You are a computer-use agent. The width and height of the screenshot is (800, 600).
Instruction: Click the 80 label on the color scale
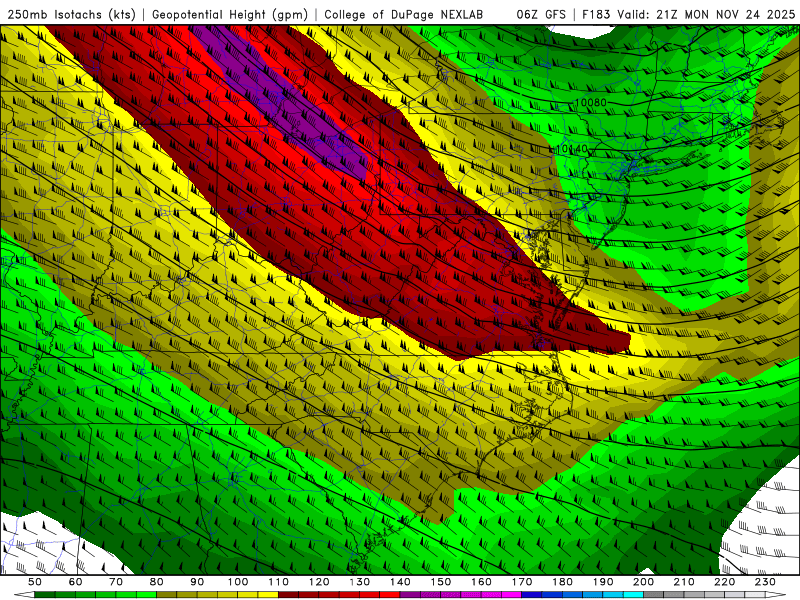click(x=157, y=582)
